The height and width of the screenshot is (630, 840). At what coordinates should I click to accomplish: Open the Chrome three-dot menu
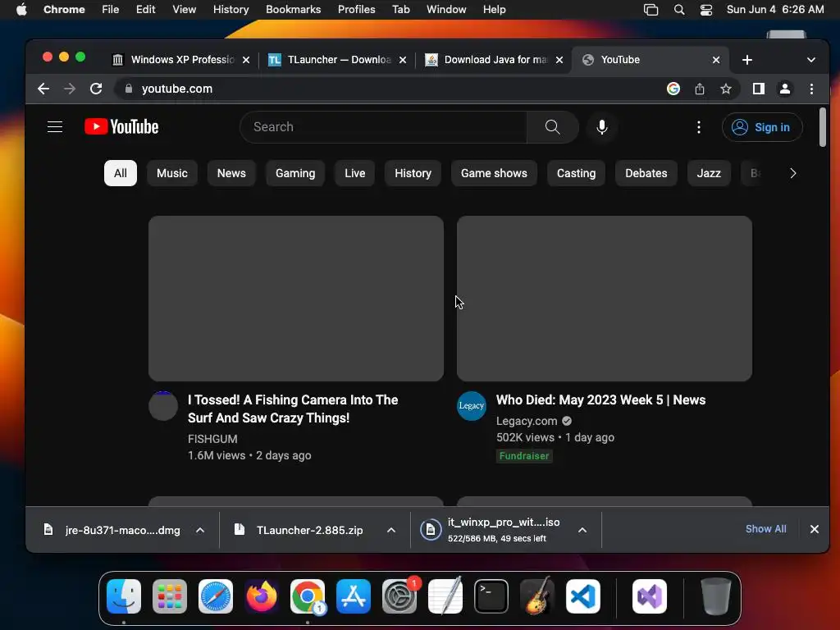click(x=811, y=89)
